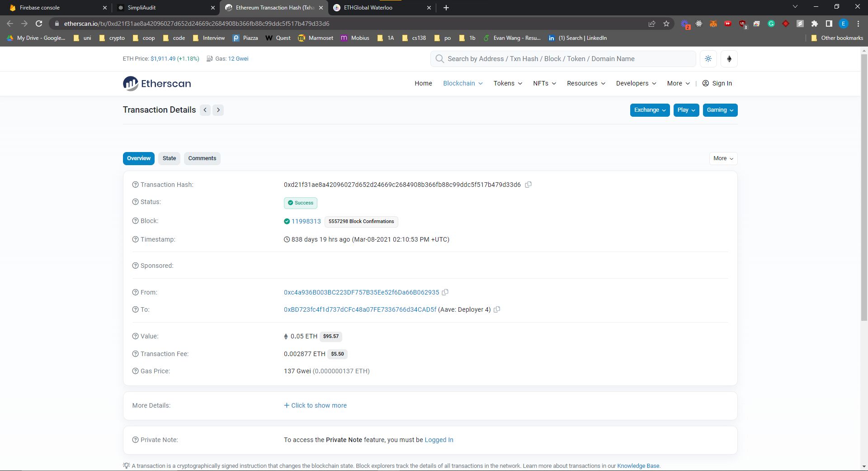Image resolution: width=868 pixels, height=471 pixels.
Task: Click the help icon next to Timestamp
Action: pos(135,239)
